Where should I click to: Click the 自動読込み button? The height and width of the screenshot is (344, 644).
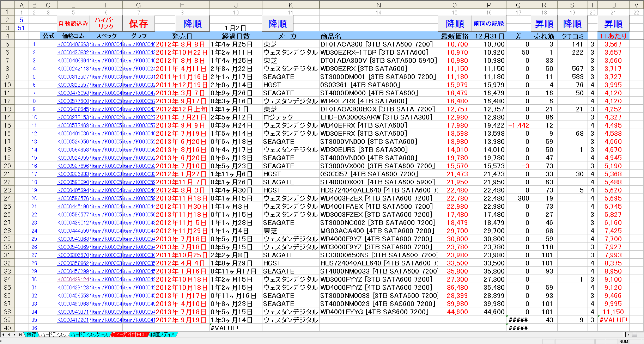(73, 24)
